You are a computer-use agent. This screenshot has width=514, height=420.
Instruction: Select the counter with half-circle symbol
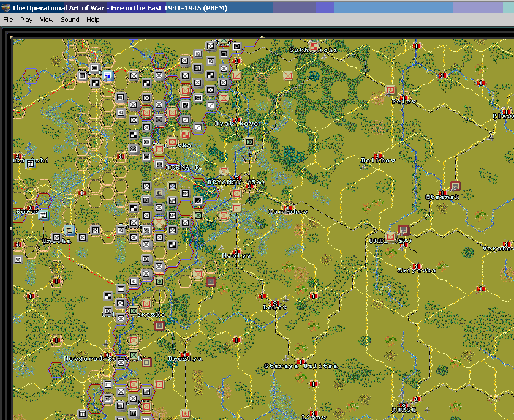pos(159,193)
